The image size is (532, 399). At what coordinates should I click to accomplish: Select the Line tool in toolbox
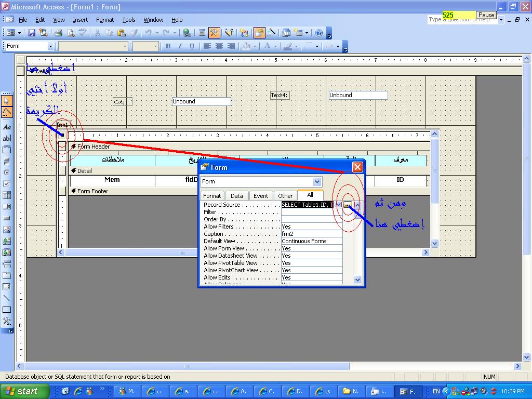pos(6,298)
